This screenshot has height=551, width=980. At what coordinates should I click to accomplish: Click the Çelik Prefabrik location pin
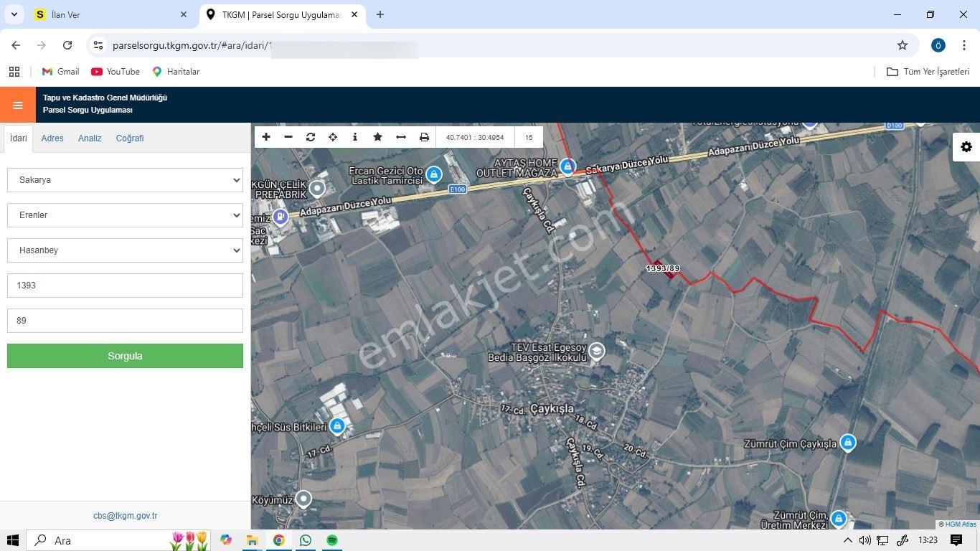(316, 189)
